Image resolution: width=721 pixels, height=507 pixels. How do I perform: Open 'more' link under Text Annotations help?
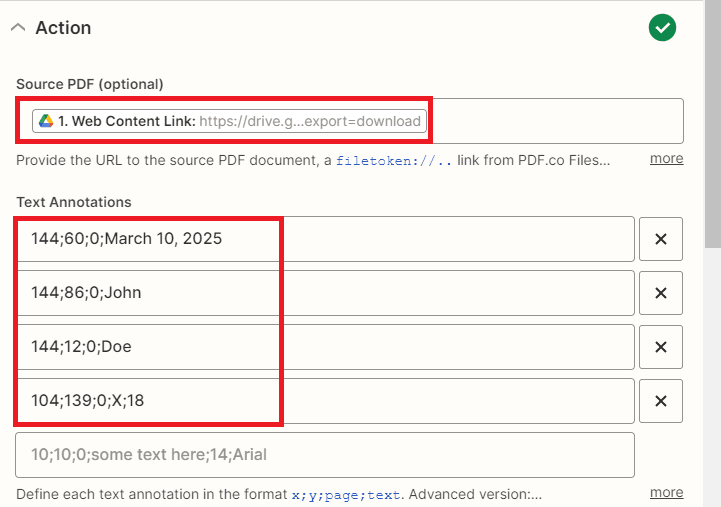point(666,492)
